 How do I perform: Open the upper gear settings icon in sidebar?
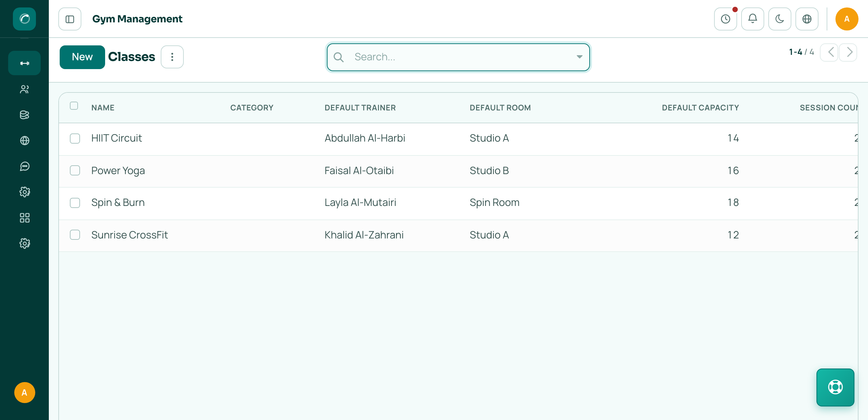pos(24,192)
